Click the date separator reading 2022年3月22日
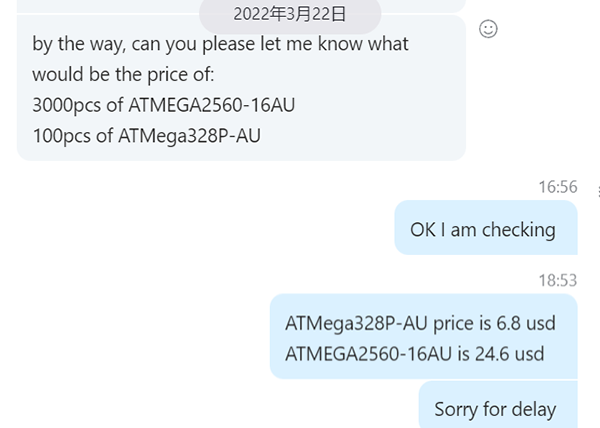The width and height of the screenshot is (600, 428). click(x=290, y=15)
